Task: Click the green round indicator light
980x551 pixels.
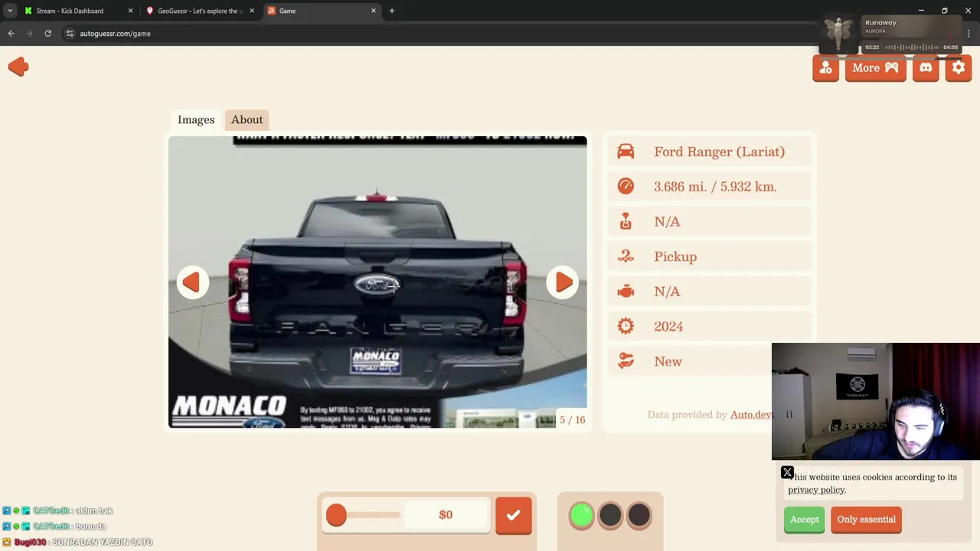Action: click(x=582, y=515)
